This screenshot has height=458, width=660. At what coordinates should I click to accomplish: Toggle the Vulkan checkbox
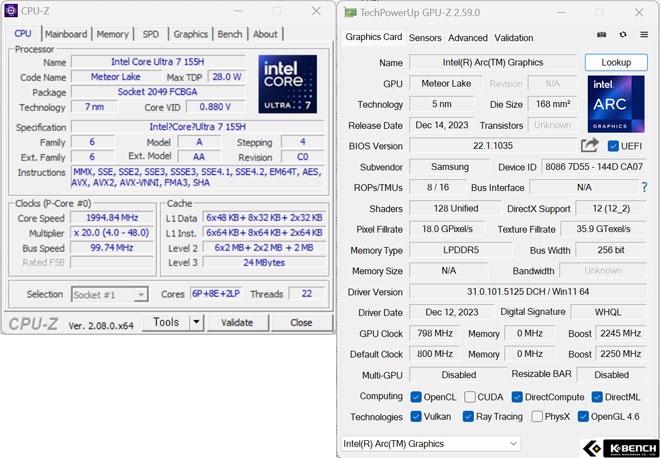[x=416, y=417]
